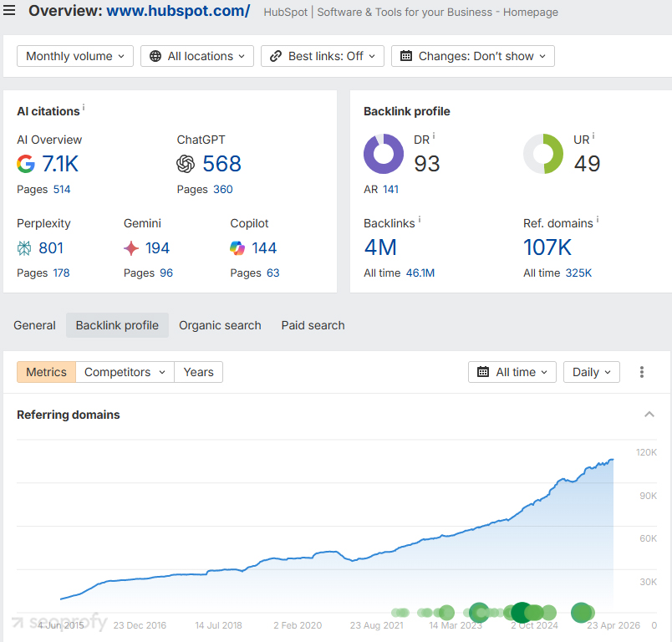Open the Competitors dropdown
Viewport: 672px width, 642px height.
point(125,372)
